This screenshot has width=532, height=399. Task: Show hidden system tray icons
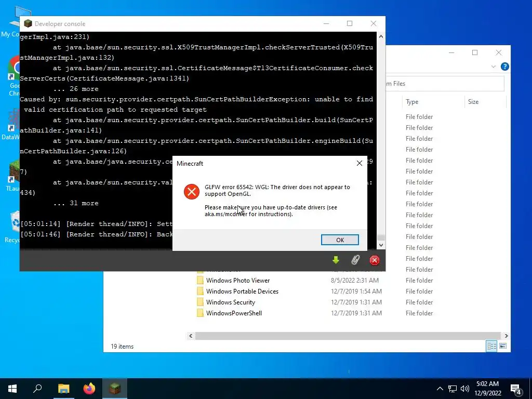(x=440, y=389)
